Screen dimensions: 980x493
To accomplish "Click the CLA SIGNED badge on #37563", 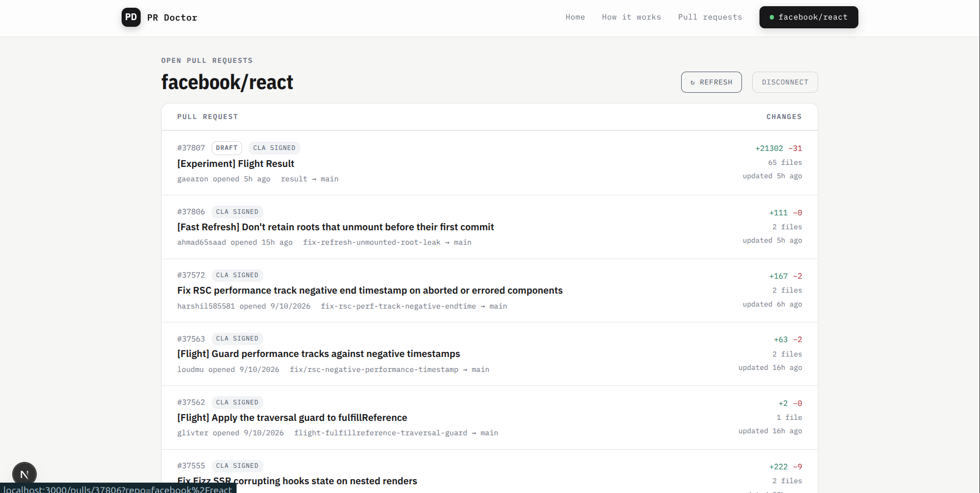I will [x=237, y=338].
